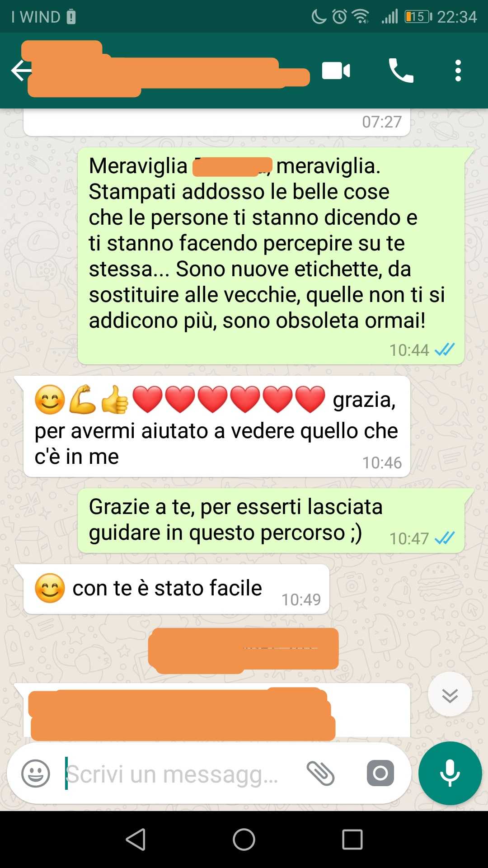Tap the row of red heart emojis
Screen dimensions: 488x868
click(229, 400)
